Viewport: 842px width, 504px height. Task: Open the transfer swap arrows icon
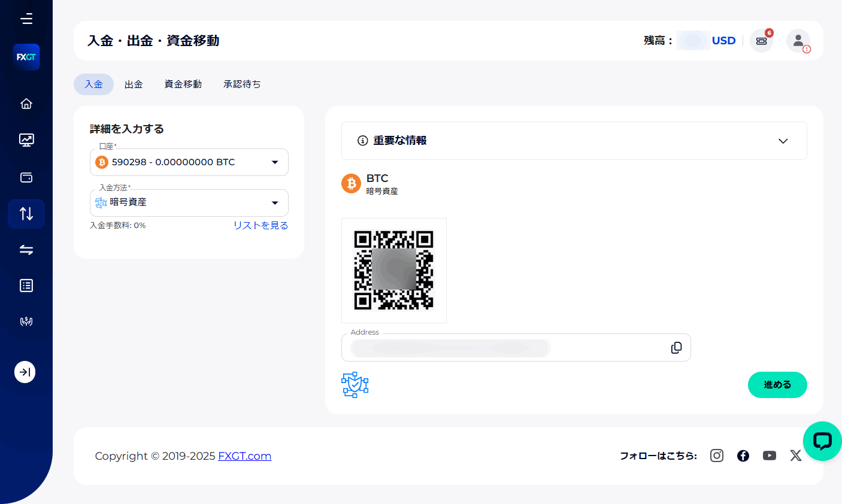pos(26,250)
